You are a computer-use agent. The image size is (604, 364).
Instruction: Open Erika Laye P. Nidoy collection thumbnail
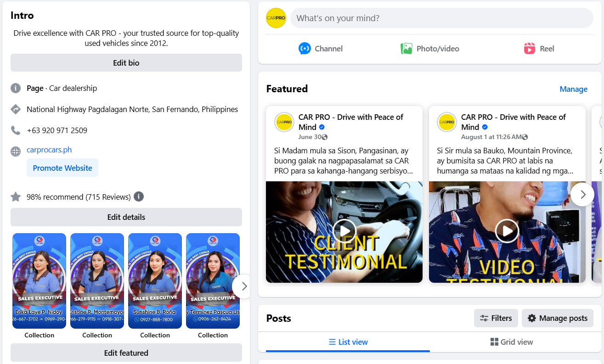click(39, 281)
